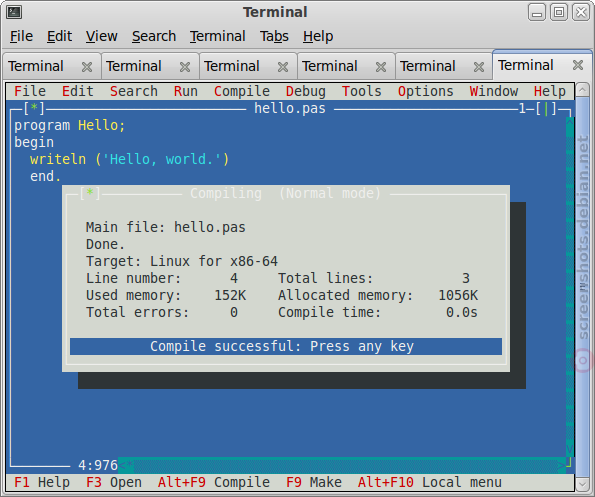Click the 'begin' code line

[x=34, y=143]
